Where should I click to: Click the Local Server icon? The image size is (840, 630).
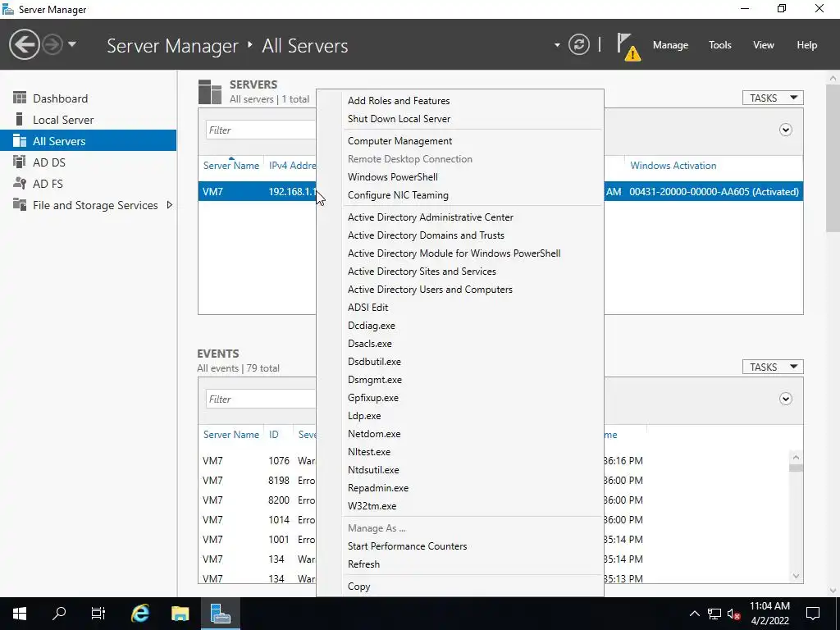pyautogui.click(x=20, y=119)
